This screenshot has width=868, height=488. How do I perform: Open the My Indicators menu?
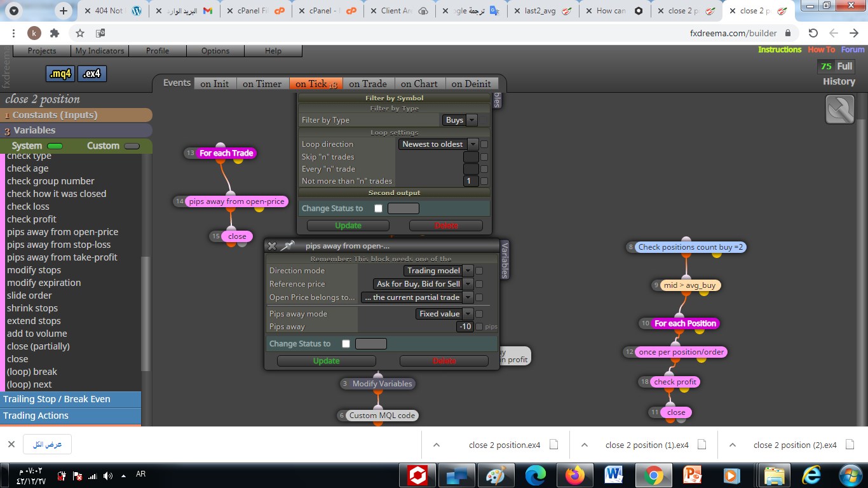(x=100, y=51)
